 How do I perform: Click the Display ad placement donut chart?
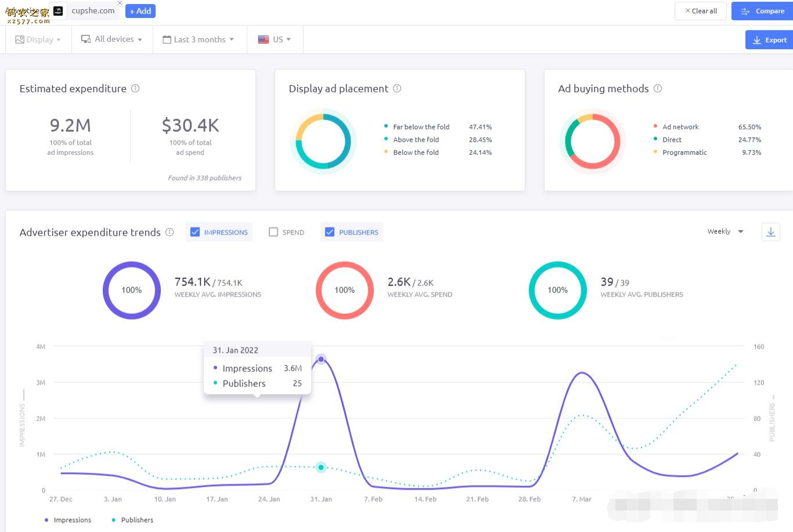tap(323, 141)
